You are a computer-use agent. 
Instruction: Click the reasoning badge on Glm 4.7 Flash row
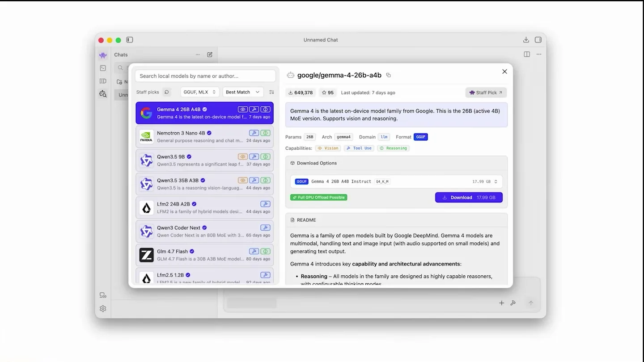(266, 251)
